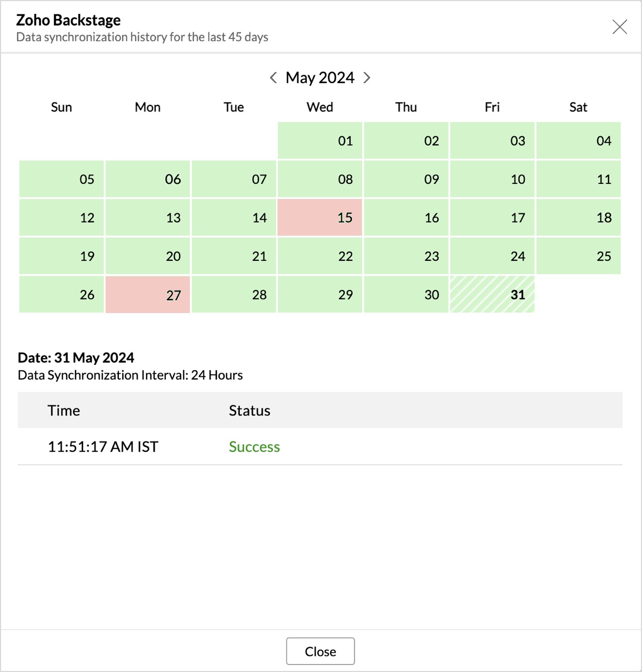Select date 04 in the Saturday column
This screenshot has width=642, height=672.
coord(579,141)
